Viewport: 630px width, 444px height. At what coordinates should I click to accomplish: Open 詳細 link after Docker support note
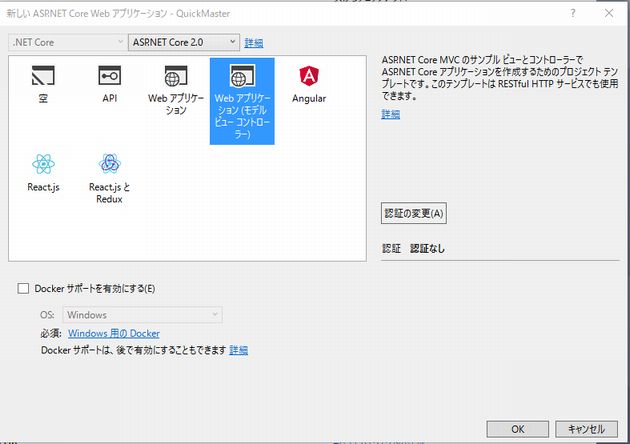click(238, 350)
